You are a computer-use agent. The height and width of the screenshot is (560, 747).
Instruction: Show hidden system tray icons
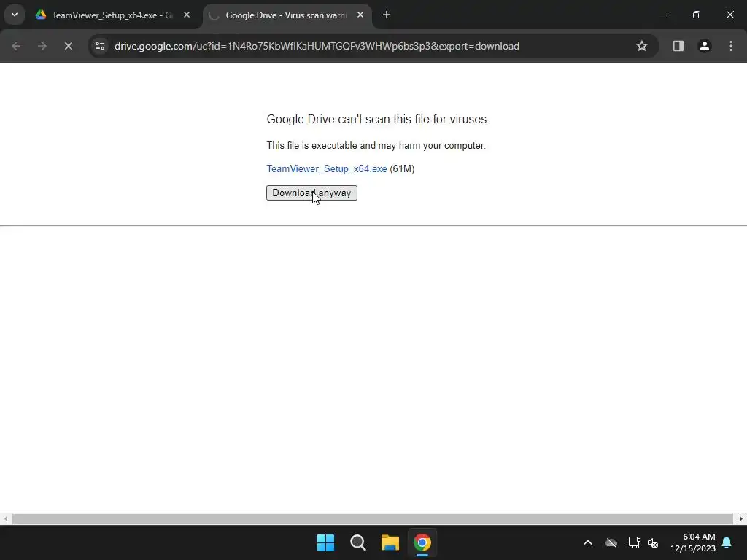pos(588,542)
